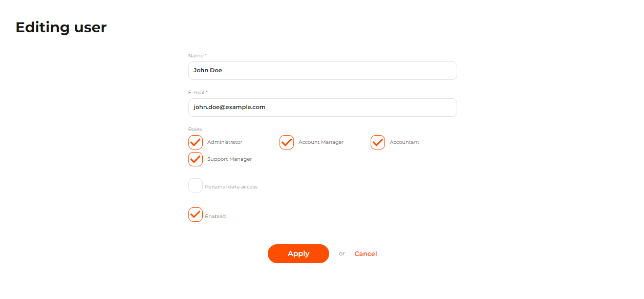Click the Accountant label text

[x=404, y=142]
